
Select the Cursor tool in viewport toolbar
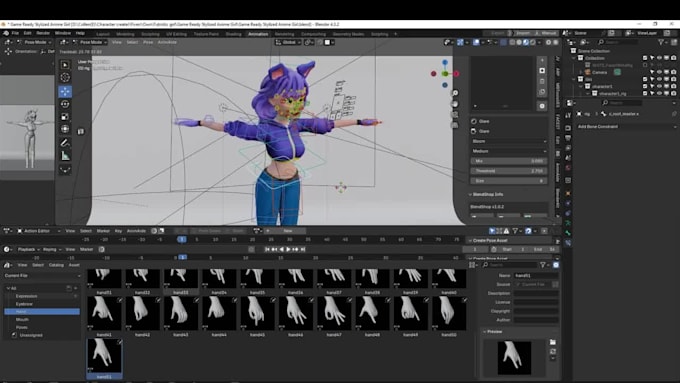(65, 78)
